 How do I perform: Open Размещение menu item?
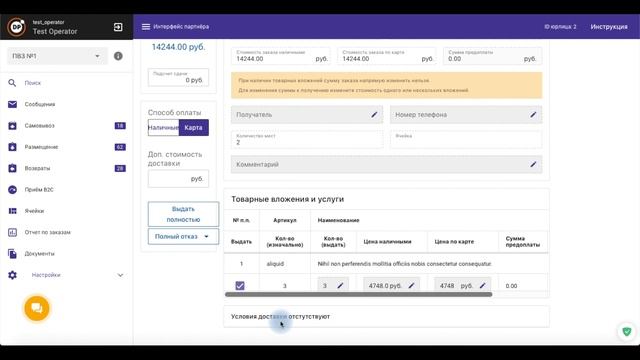[x=41, y=147]
